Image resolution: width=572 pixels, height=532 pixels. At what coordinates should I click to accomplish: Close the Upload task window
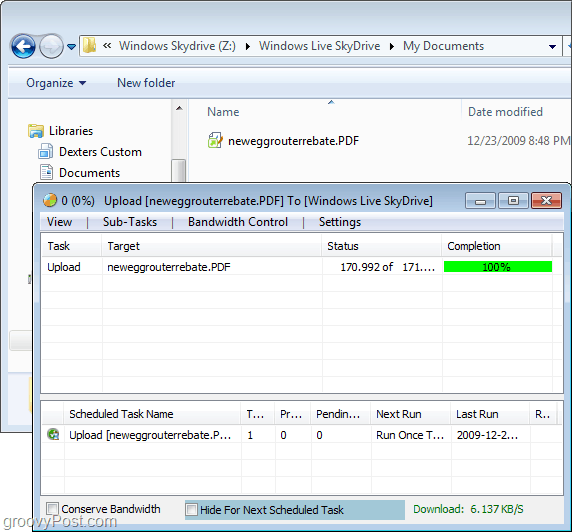tap(546, 201)
